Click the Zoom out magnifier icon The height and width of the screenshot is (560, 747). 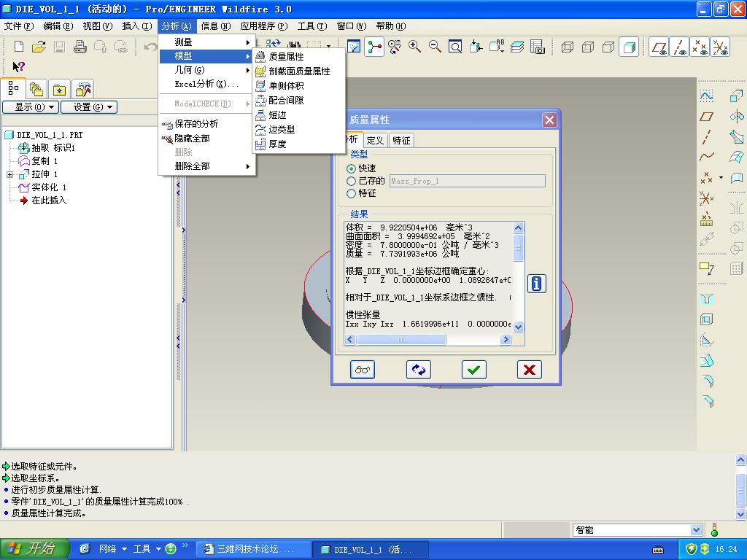click(435, 47)
